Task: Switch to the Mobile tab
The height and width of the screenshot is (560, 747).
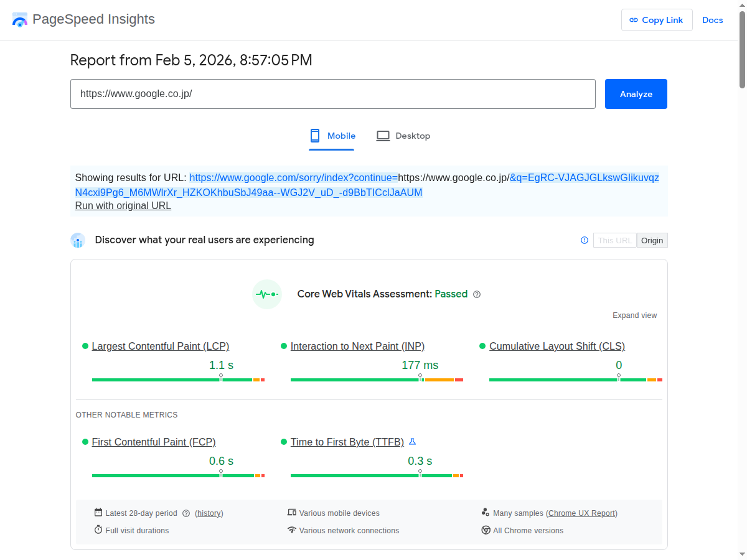Action: (332, 136)
